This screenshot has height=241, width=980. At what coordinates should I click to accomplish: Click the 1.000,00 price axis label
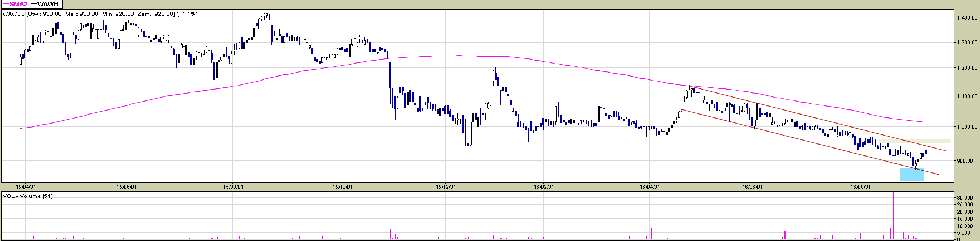coord(966,127)
